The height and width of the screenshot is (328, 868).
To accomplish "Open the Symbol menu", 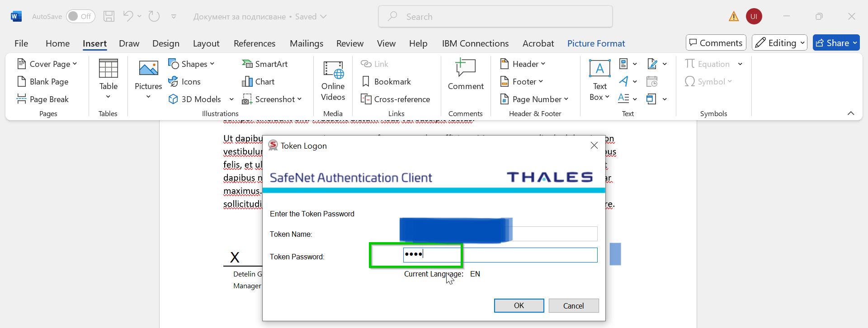I will [708, 82].
